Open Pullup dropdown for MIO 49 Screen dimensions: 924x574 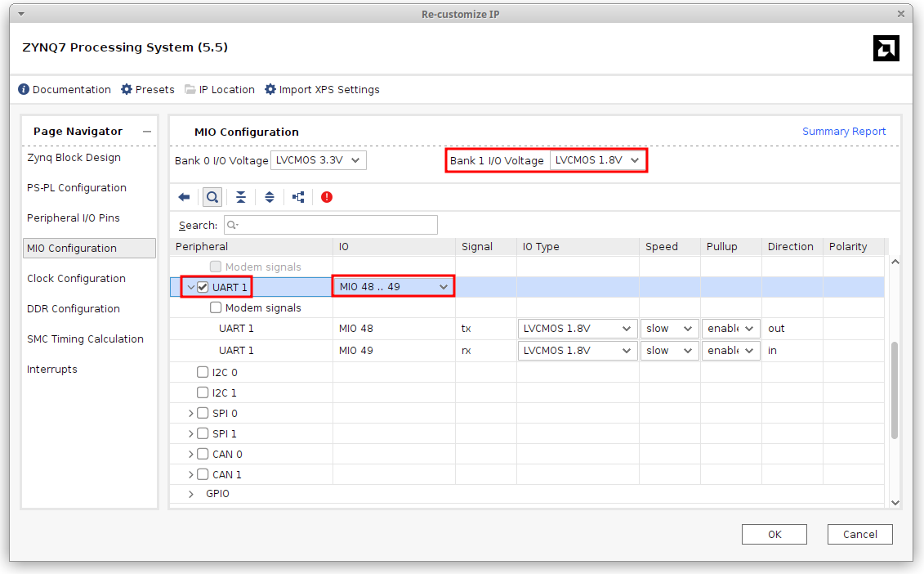coord(730,351)
